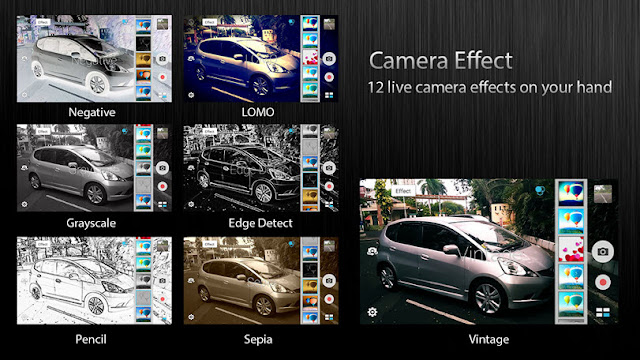Open gallery thumbnail in Grayscale preview

(x=162, y=133)
